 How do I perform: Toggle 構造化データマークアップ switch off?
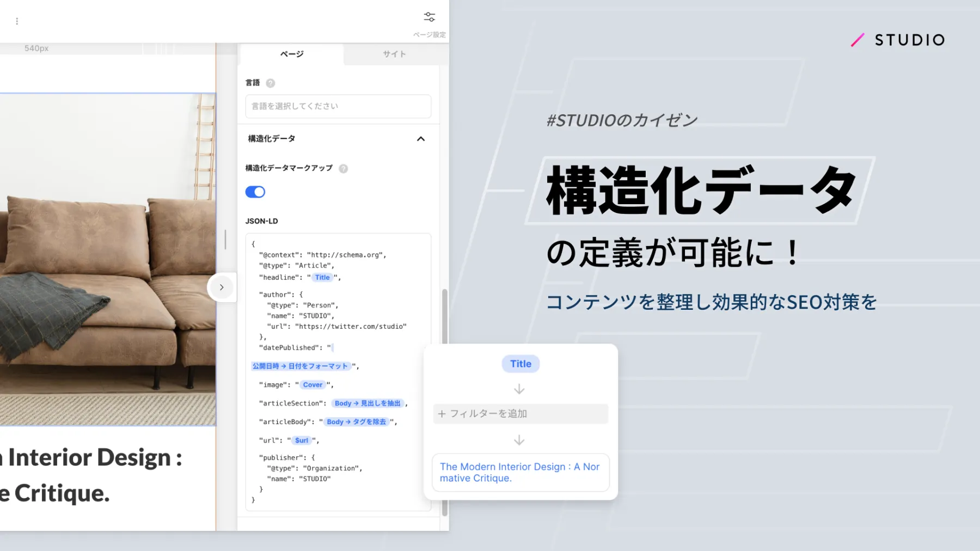[255, 192]
